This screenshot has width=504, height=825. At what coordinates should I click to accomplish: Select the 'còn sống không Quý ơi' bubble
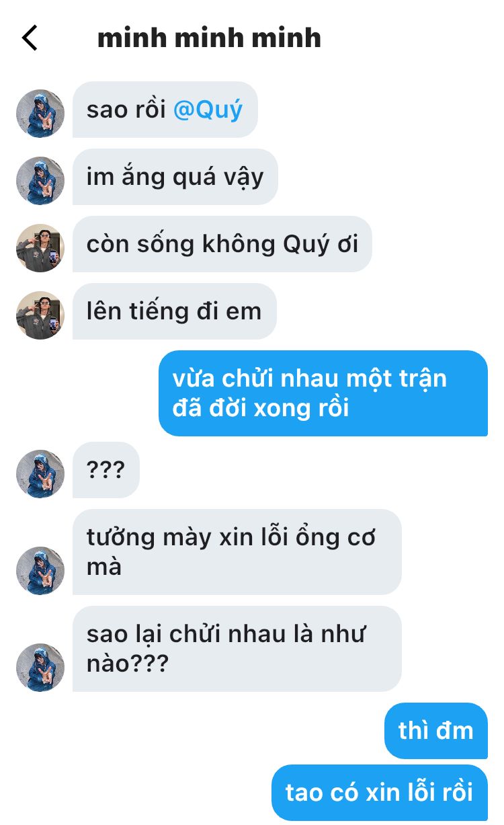222,244
